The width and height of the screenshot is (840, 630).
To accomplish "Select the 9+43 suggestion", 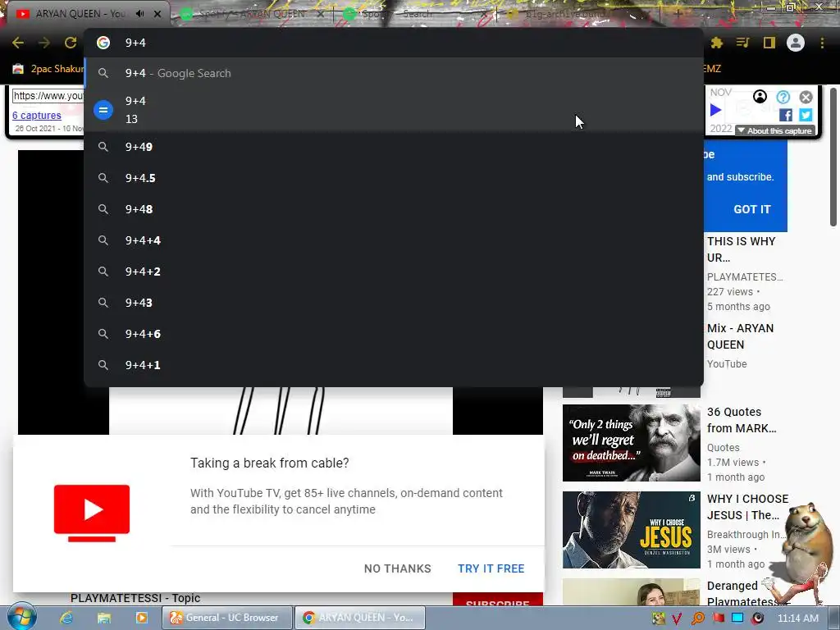I will (x=394, y=303).
